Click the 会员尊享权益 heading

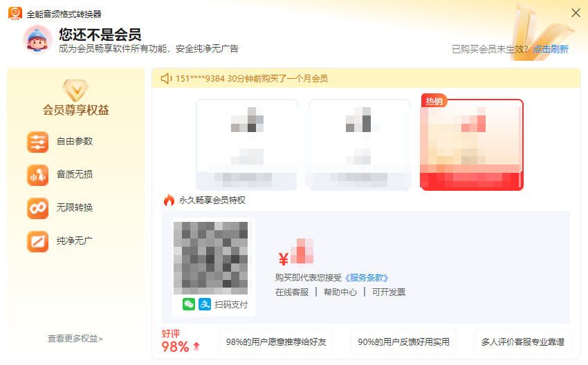76,110
